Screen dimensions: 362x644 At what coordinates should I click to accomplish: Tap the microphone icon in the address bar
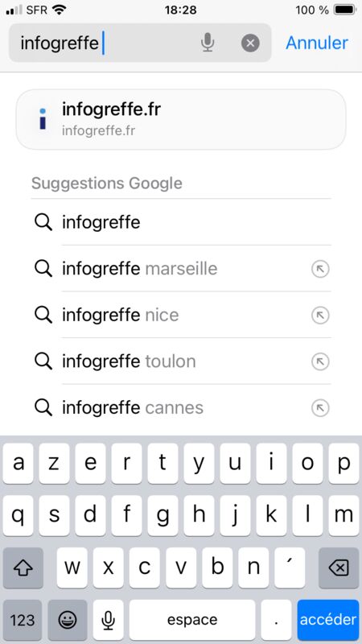(208, 43)
